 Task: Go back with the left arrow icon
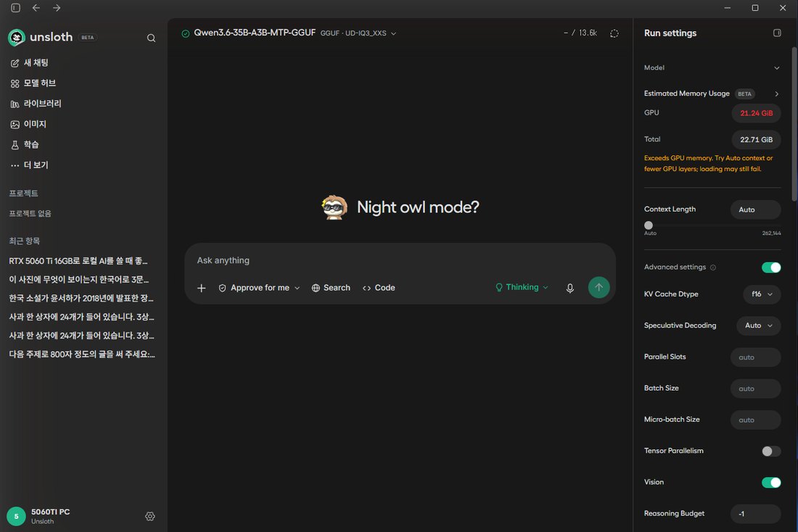36,8
